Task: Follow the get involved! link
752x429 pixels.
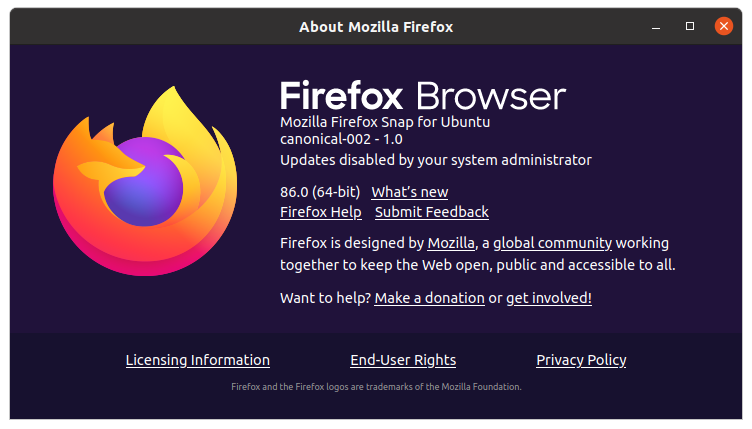Action: point(549,298)
